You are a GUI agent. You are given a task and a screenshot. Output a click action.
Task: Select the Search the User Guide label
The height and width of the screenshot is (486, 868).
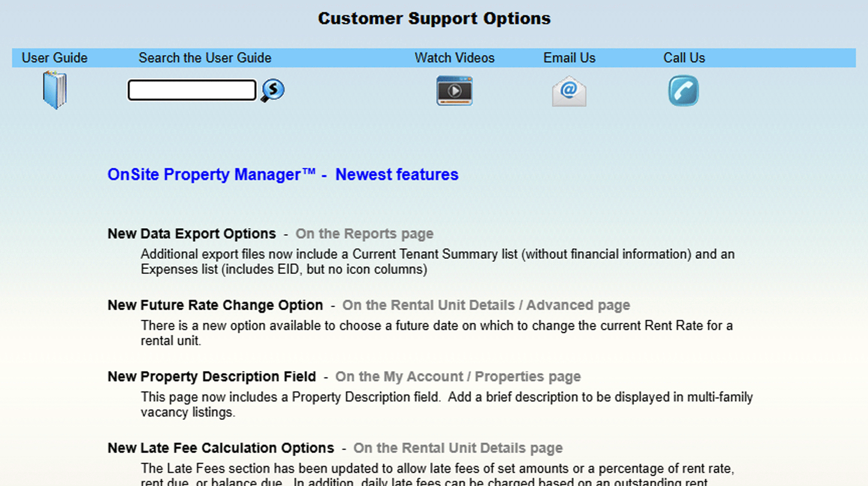[205, 58]
